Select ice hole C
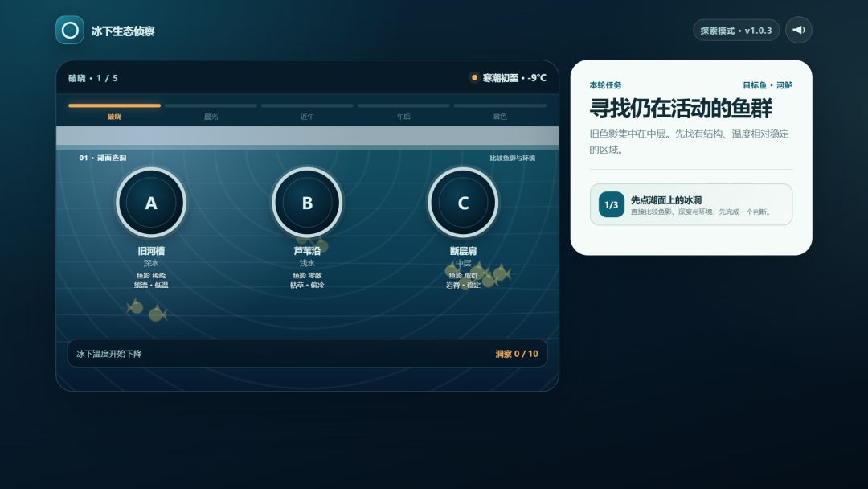The height and width of the screenshot is (489, 868). 464,203
